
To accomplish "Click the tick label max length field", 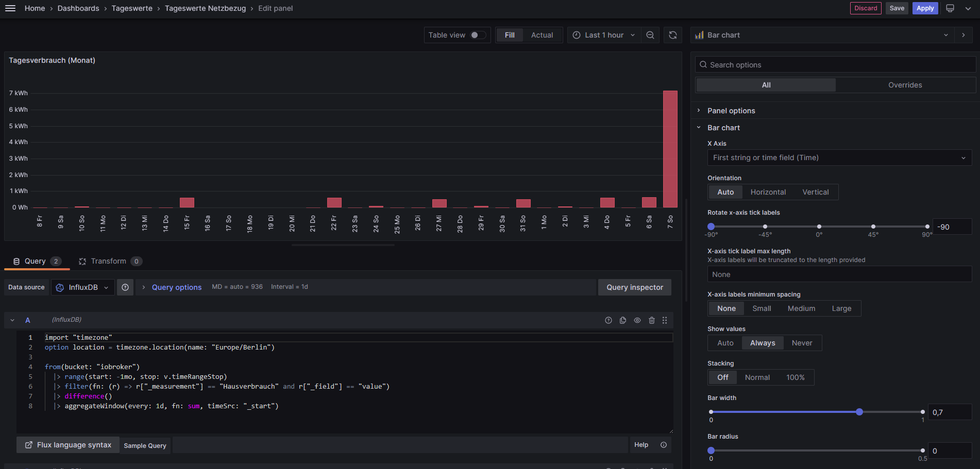I will (839, 274).
